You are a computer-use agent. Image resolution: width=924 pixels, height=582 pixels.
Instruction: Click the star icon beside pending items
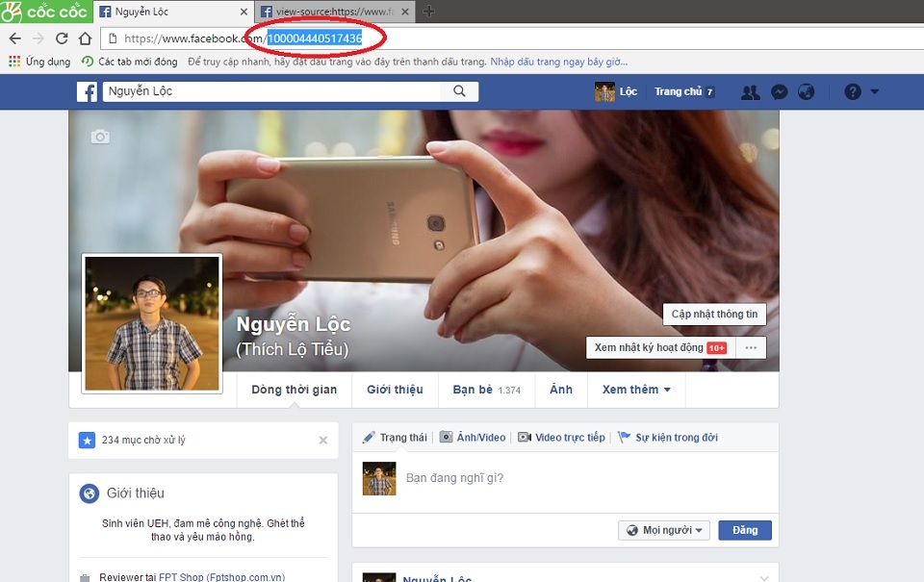[x=87, y=440]
